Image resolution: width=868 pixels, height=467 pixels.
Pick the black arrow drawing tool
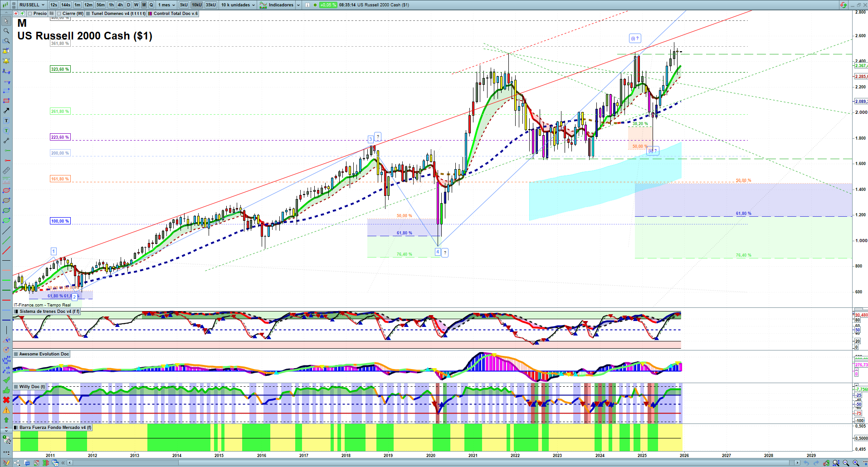click(x=6, y=111)
